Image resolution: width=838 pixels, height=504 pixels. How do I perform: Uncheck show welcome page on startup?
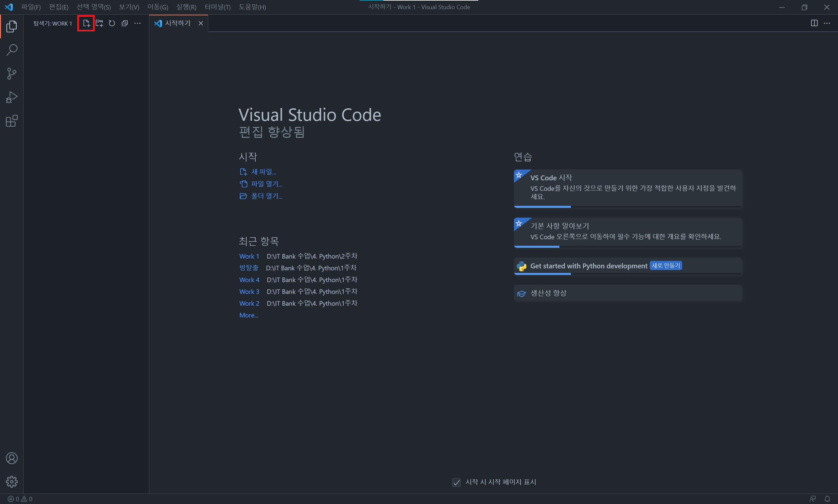tap(456, 482)
